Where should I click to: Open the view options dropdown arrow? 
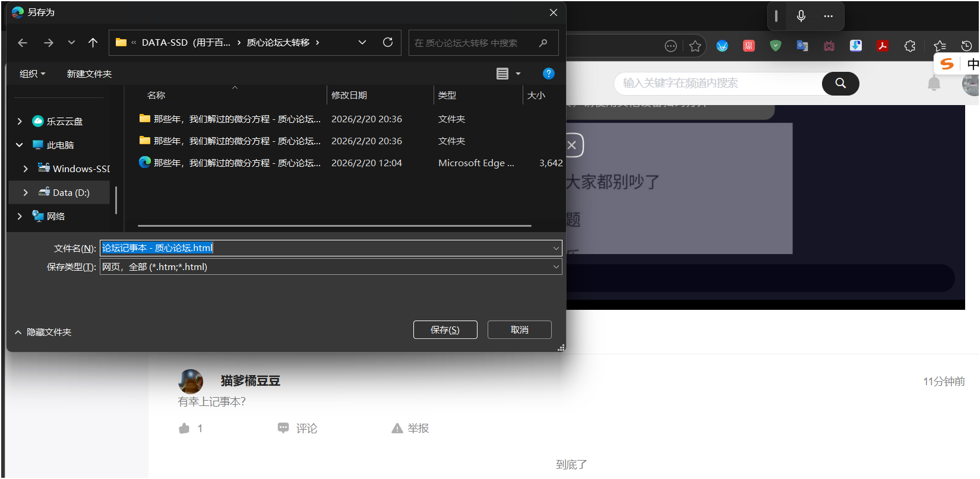pyautogui.click(x=518, y=74)
